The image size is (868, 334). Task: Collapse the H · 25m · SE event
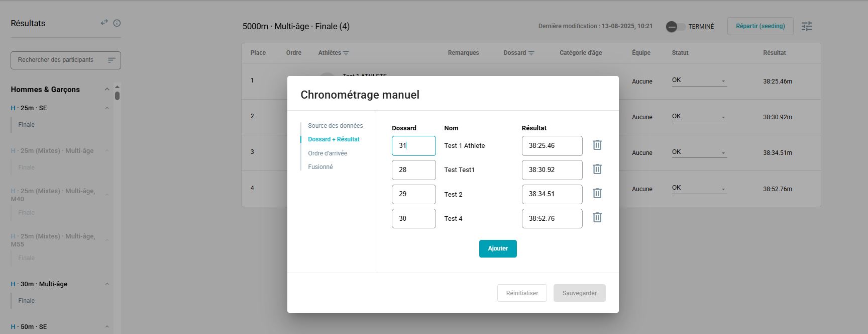coord(106,108)
